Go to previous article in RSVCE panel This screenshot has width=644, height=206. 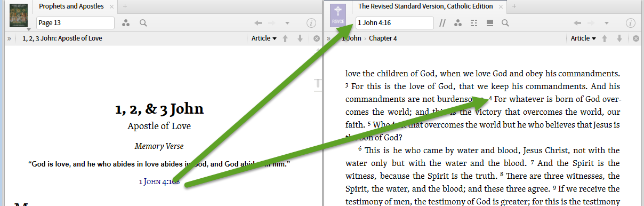[x=605, y=38]
